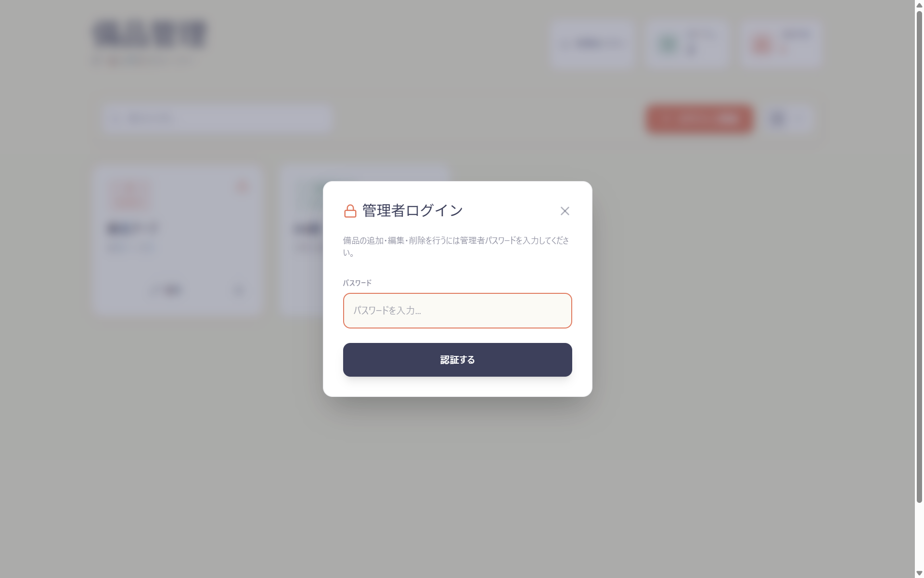Click the blurred page title at top-left
This screenshot has height=578, width=924.
pos(150,34)
